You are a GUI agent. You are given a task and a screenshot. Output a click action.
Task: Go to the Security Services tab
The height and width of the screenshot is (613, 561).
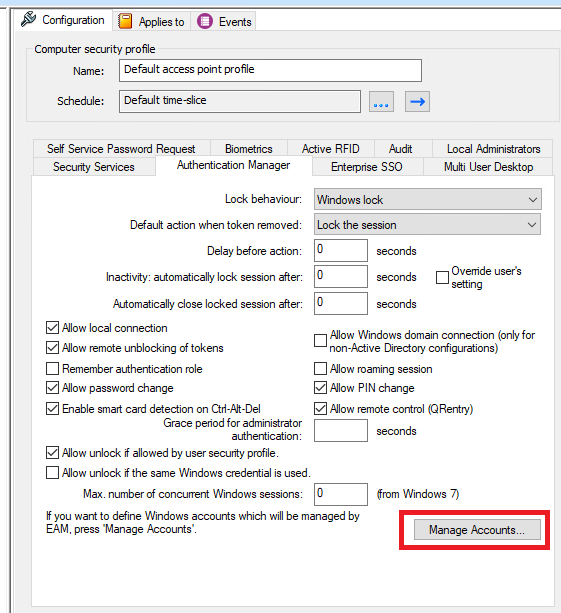pos(94,167)
